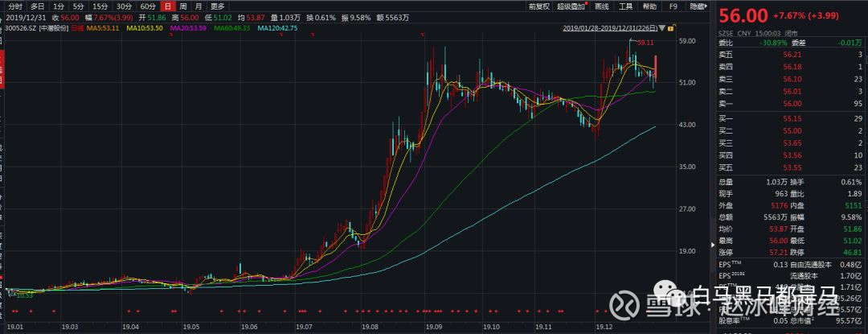
Task: Select the 多日 multi-day tab
Action: (x=37, y=6)
